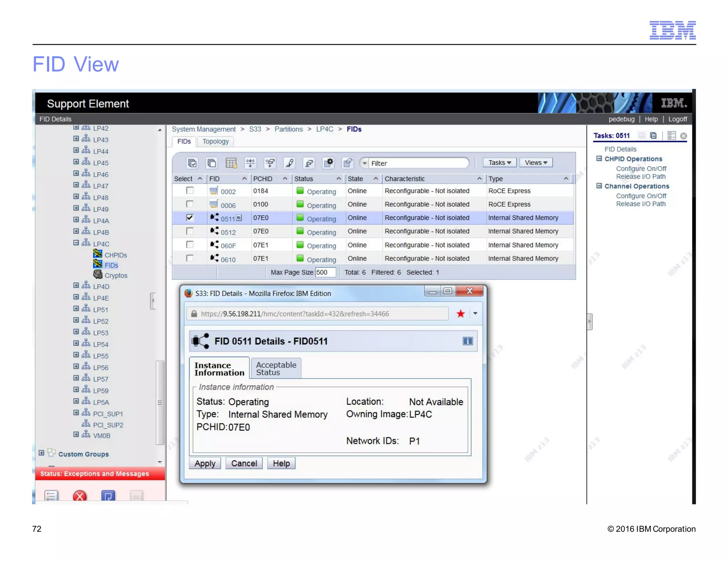Click the Clear Sort eraser icon

[x=309, y=163]
